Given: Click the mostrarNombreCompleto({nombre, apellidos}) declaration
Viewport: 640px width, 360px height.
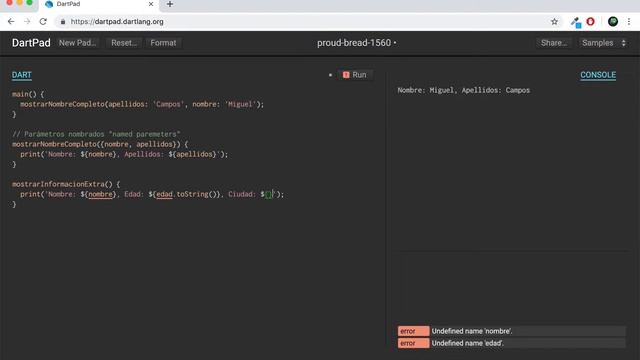Looking at the screenshot, I should [100, 144].
